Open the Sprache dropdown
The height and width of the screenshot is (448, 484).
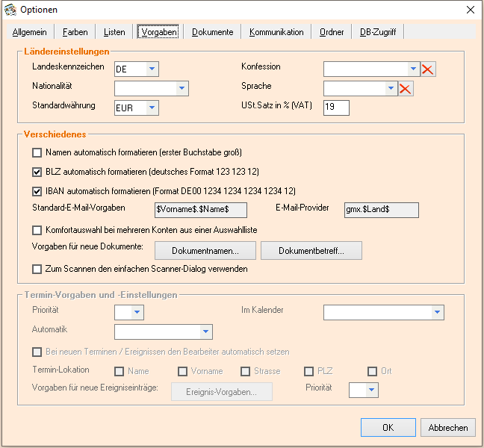(391, 89)
